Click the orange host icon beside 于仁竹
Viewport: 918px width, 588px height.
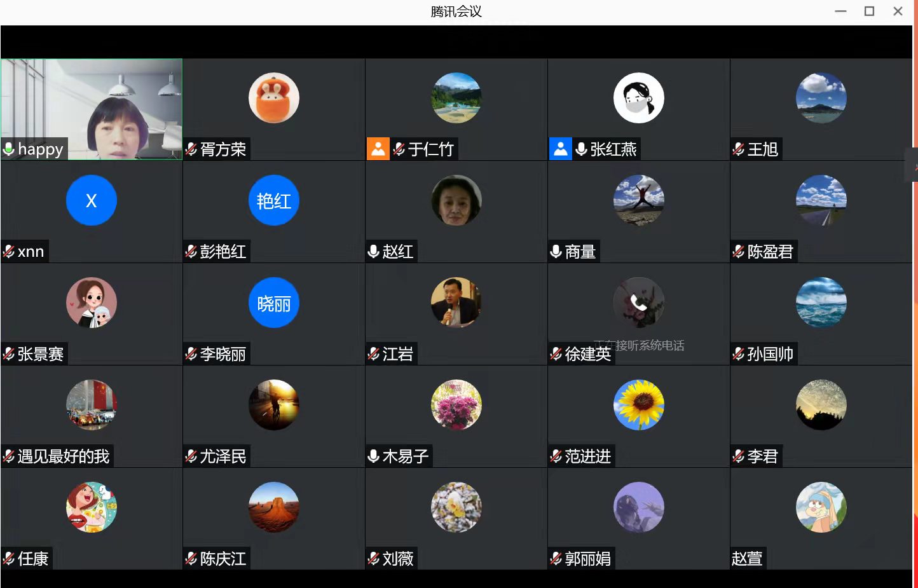(x=378, y=149)
